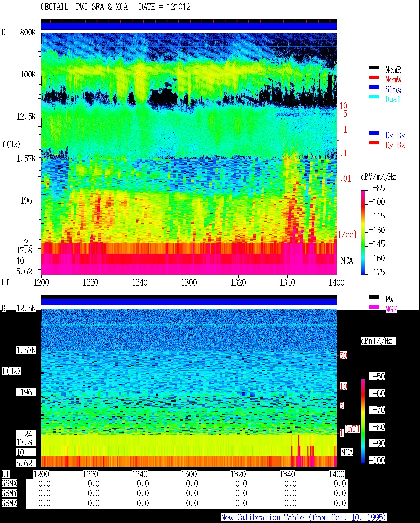
Task: Click the 1340 UT tick under E panel
Action: 287,283
